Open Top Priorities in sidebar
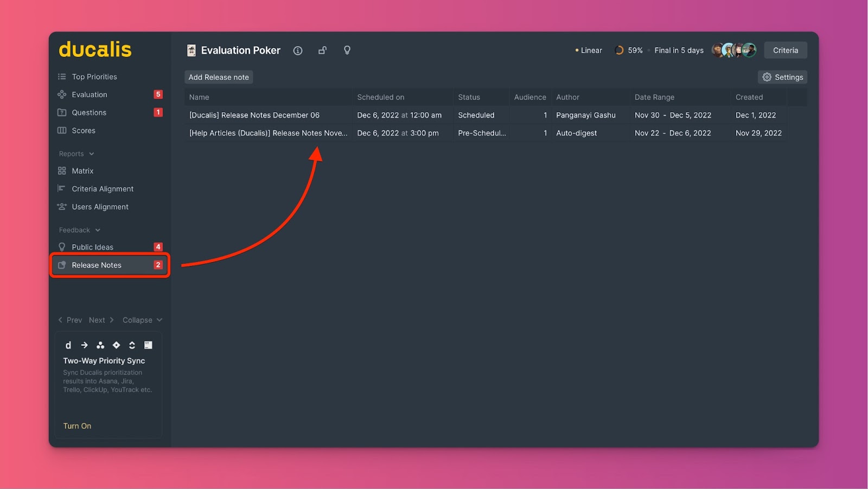Screen dimensions: 868x489 94,77
